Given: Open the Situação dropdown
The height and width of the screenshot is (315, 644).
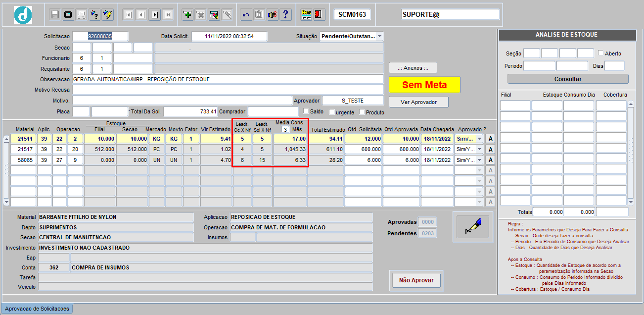Looking at the screenshot, I should coord(379,36).
